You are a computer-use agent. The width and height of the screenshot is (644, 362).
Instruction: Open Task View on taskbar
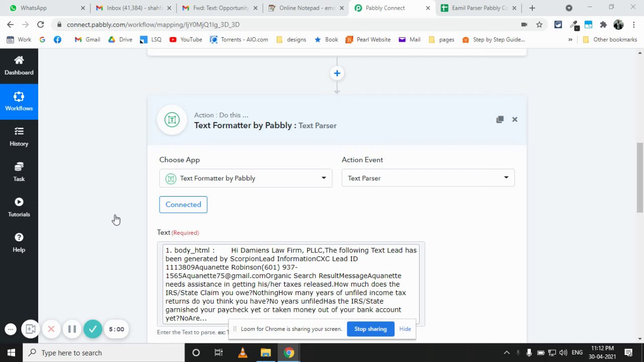pos(219,352)
